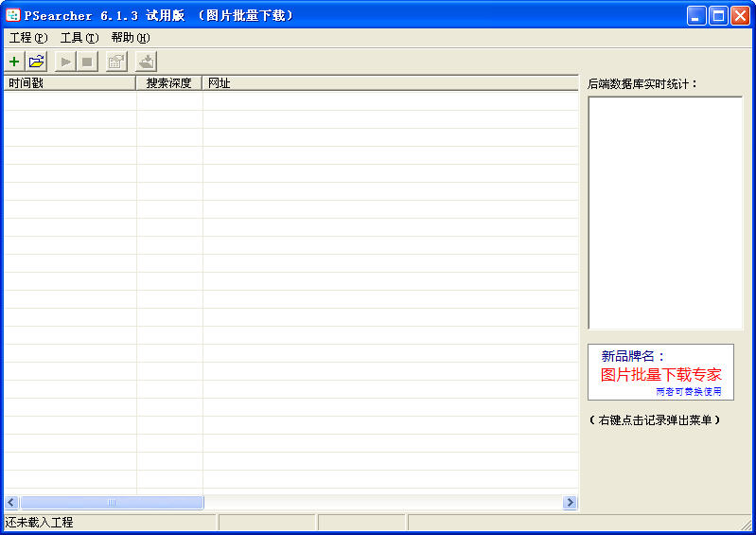The image size is (756, 535).
Task: Click the 后端数据库实时统计 statistics box
Action: coord(665,213)
